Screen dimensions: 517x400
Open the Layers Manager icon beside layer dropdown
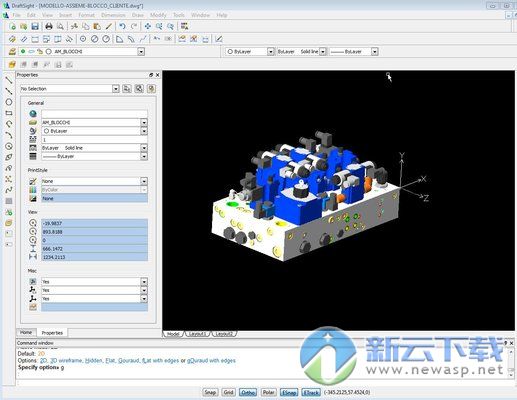coord(12,52)
